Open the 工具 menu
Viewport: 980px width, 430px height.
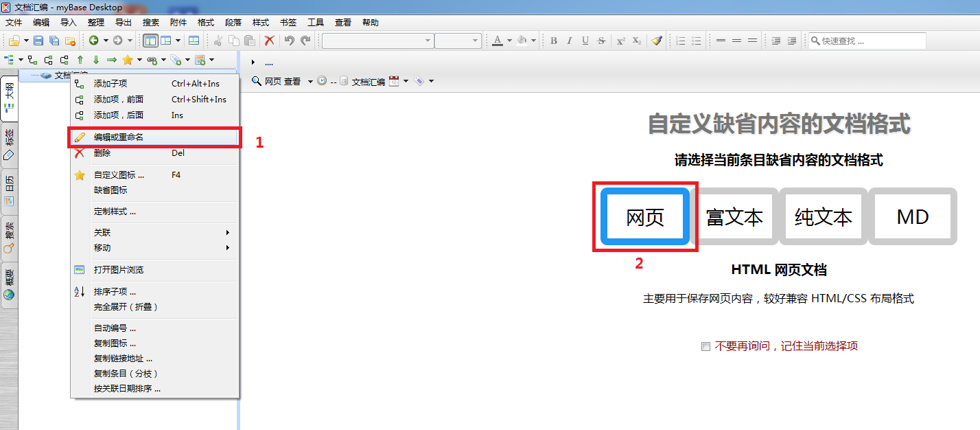316,22
